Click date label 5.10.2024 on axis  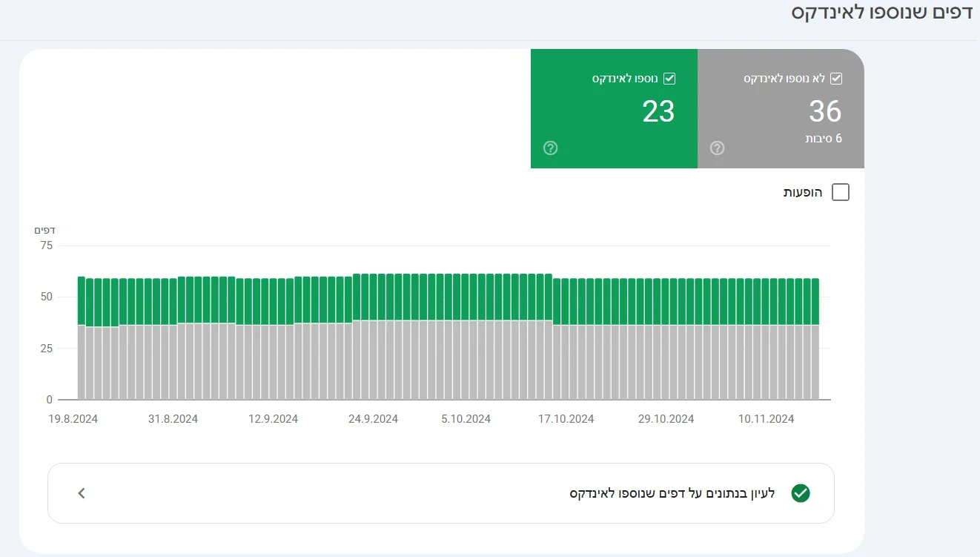click(x=466, y=419)
